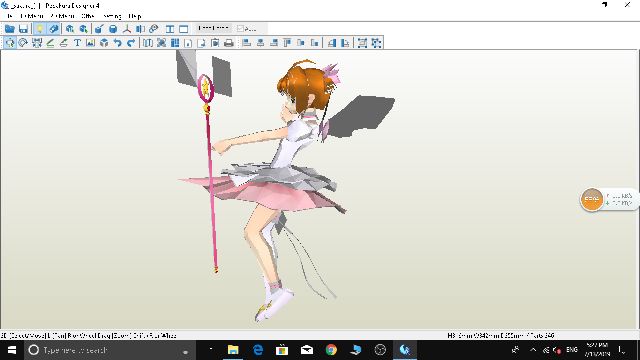
Task: Click the clipboard page icon left of Print
Action: (x=215, y=42)
